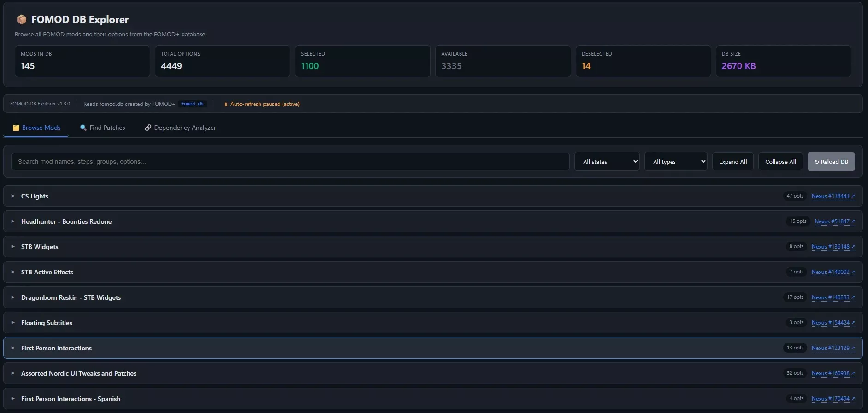868x413 pixels.
Task: Click the 4 opts badge
Action: click(x=796, y=398)
